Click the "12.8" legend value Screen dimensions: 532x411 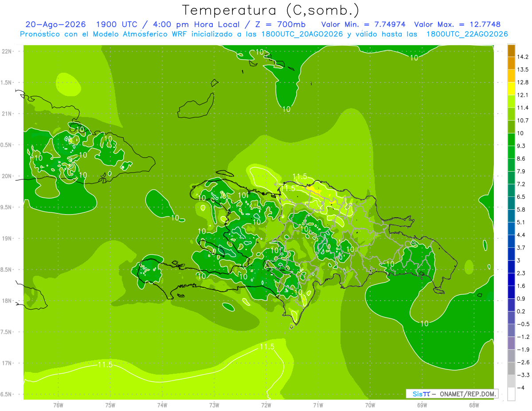(523, 82)
